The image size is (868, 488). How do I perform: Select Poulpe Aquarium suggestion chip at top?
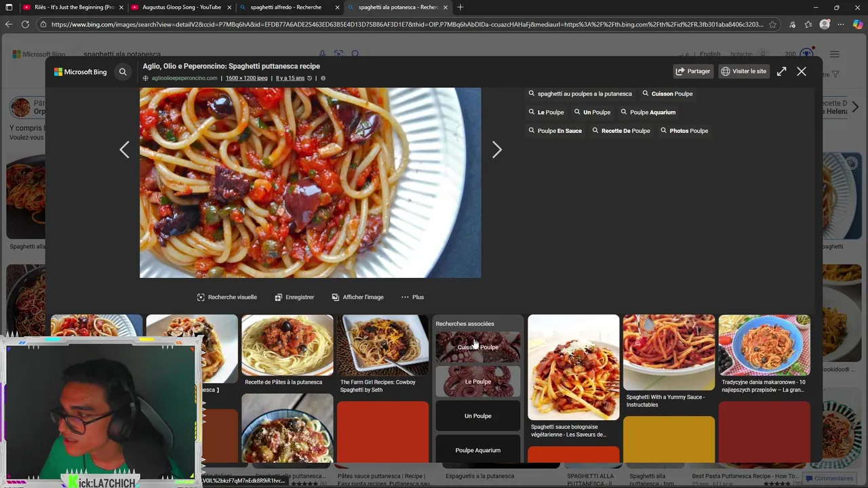tap(648, 112)
